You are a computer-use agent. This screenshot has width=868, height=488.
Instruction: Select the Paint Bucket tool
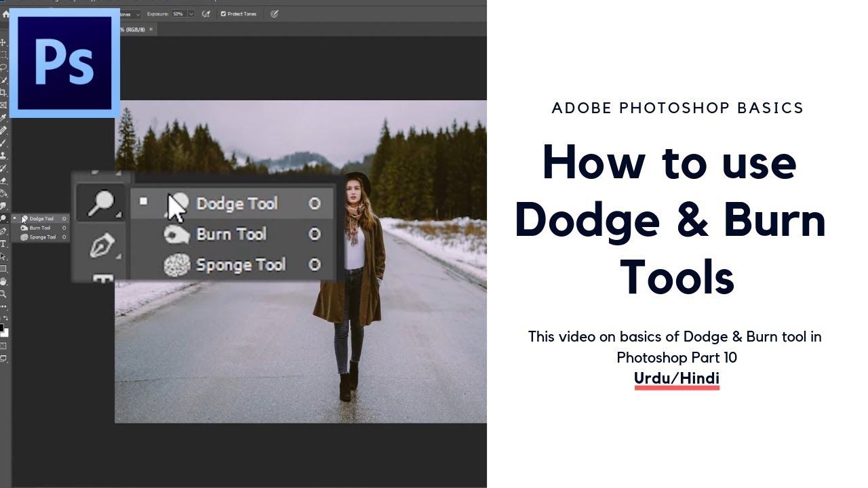point(3,193)
